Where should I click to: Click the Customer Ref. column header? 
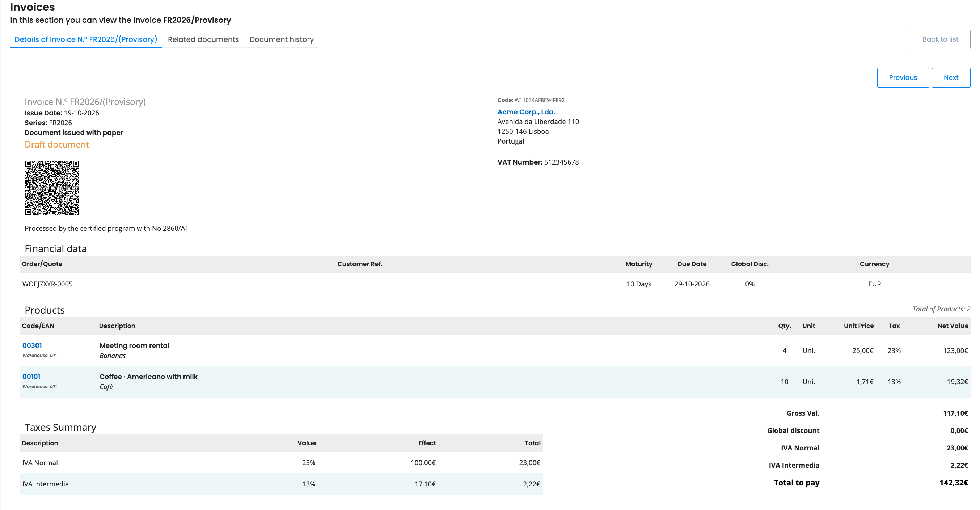click(x=359, y=264)
